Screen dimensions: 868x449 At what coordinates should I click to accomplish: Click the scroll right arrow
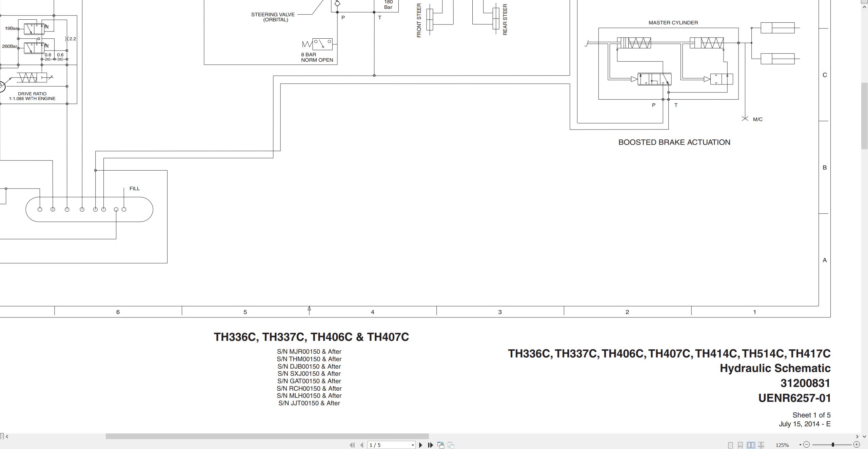(857, 436)
